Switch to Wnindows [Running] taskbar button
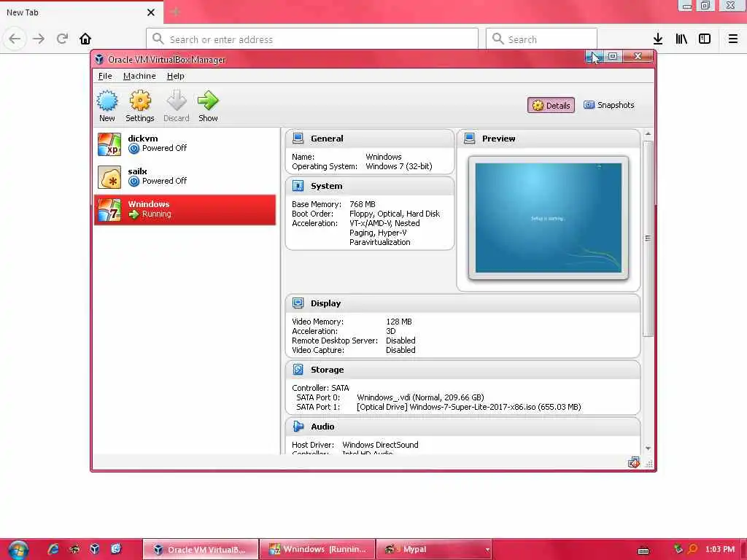Screen dimensions: 747x560 [318, 550]
